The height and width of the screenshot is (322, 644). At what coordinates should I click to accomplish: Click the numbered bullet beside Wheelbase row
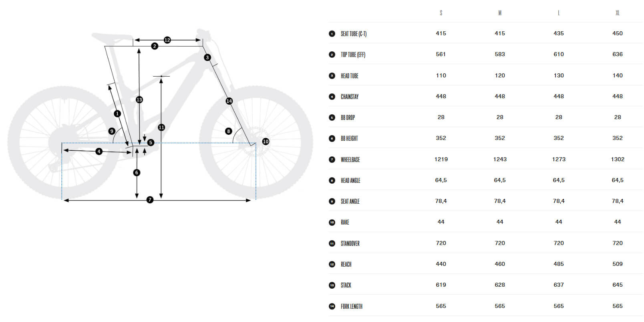coord(332,160)
